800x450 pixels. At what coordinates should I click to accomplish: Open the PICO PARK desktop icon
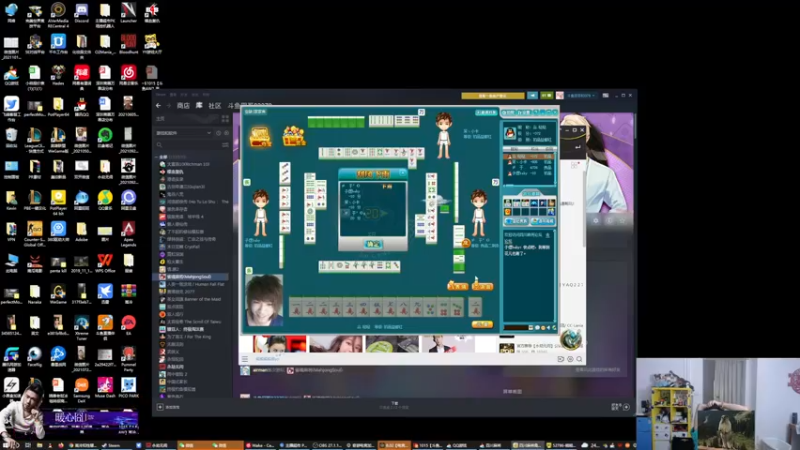tap(129, 387)
